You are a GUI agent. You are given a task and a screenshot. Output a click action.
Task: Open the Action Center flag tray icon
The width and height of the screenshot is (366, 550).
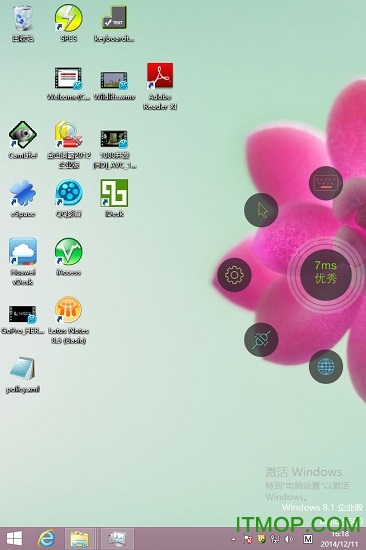point(248,539)
